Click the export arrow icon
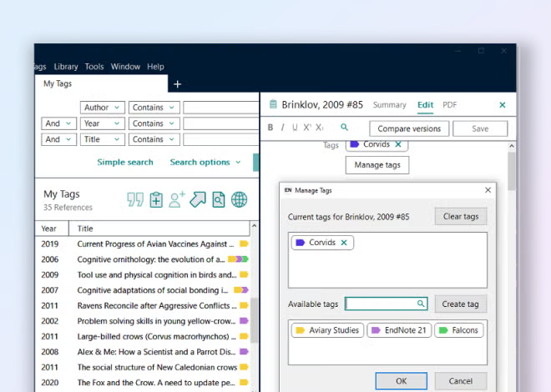 click(x=198, y=199)
